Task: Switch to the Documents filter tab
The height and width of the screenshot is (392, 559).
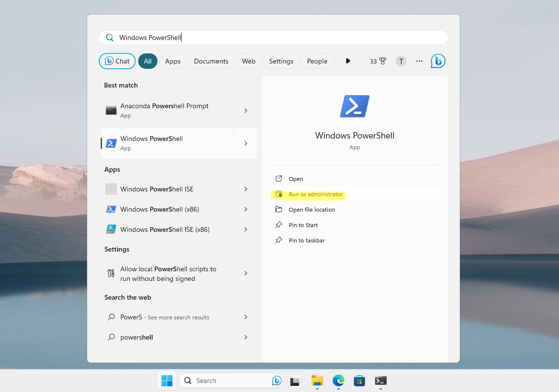Action: (x=211, y=61)
